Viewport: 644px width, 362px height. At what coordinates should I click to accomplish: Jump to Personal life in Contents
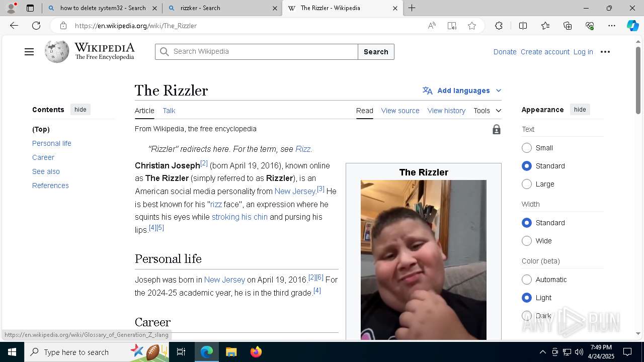(52, 143)
